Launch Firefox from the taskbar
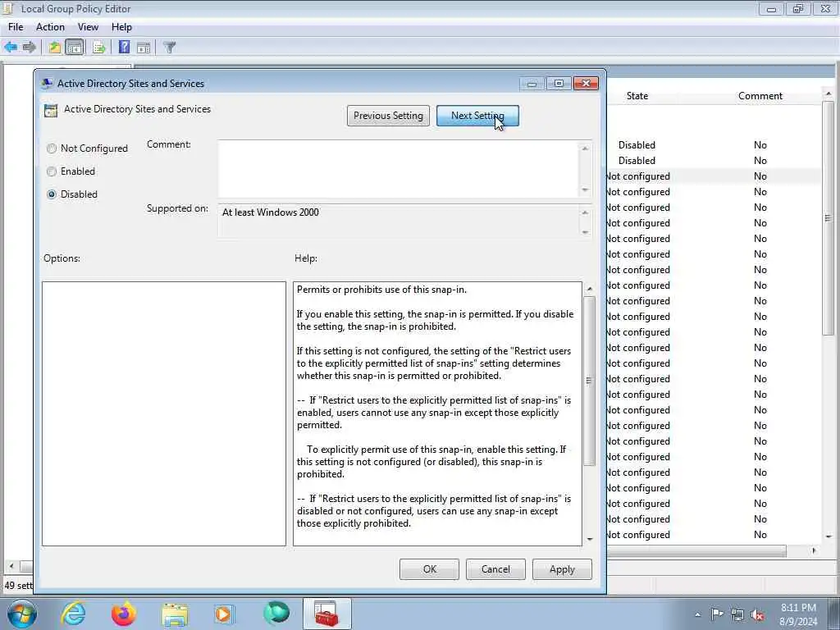Screen dimensions: 840x630 pos(123,614)
